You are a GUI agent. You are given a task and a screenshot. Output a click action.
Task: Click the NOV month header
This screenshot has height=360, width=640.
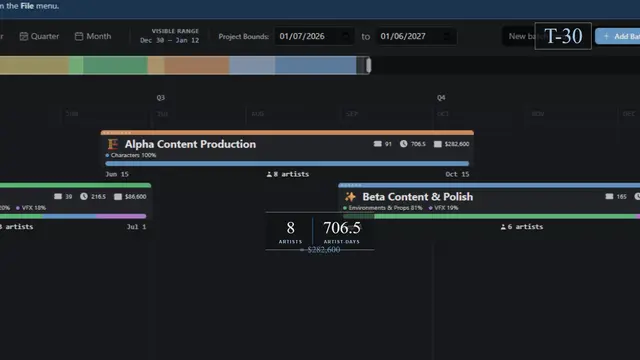(538, 114)
